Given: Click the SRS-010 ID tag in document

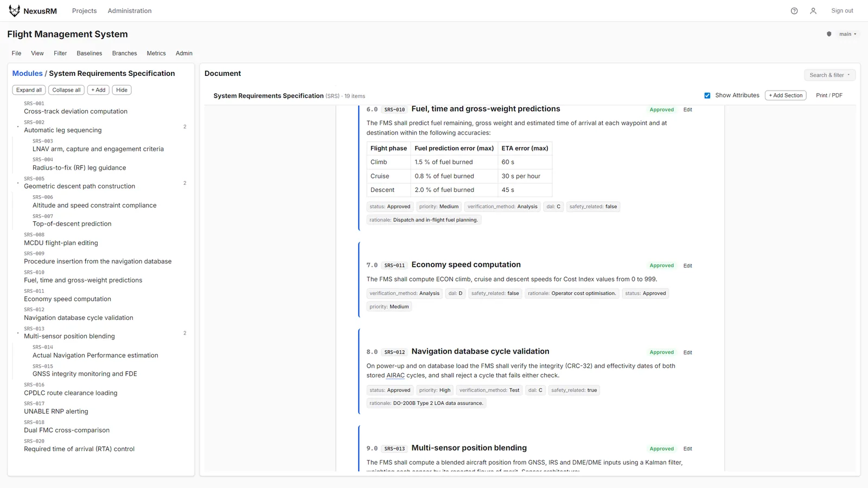Looking at the screenshot, I should click(x=394, y=110).
